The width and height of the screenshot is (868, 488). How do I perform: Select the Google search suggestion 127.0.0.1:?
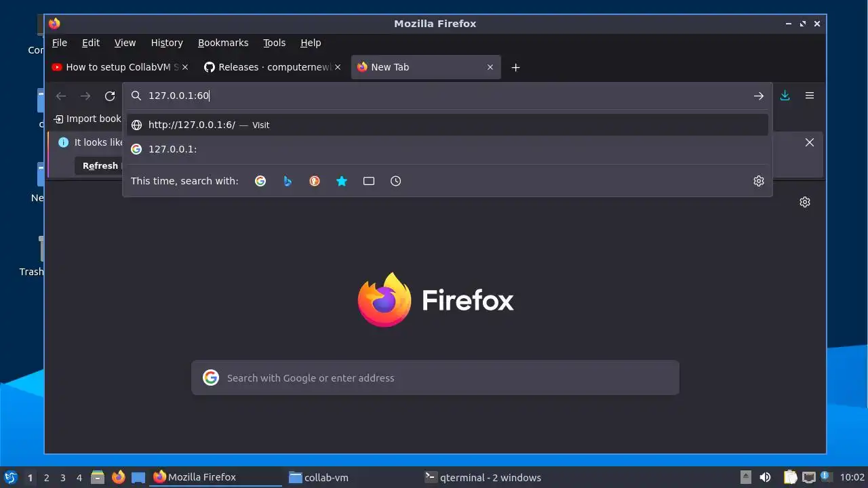pyautogui.click(x=448, y=149)
